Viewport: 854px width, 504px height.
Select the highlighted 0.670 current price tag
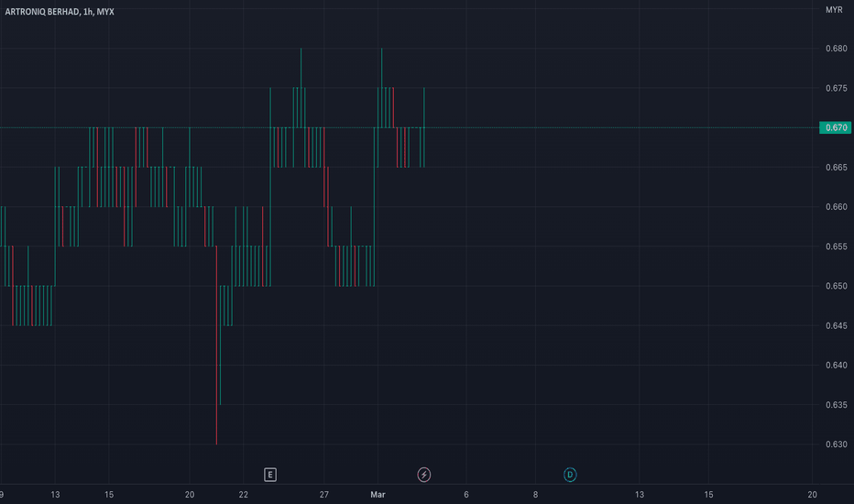[x=836, y=127]
